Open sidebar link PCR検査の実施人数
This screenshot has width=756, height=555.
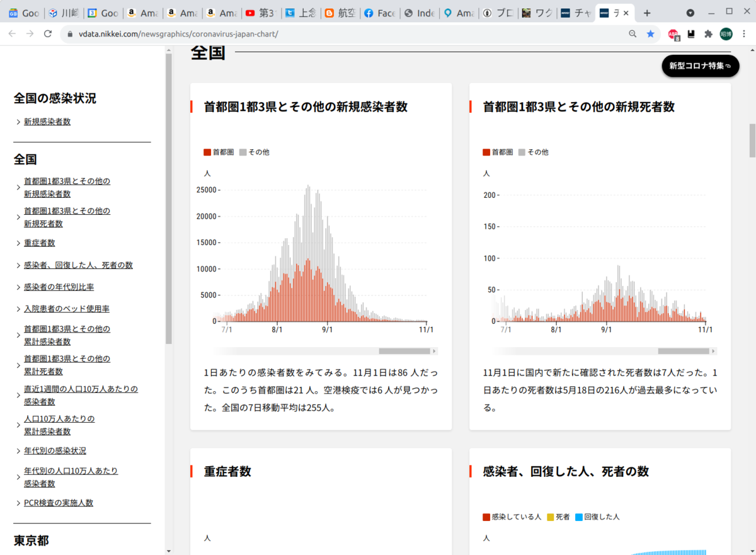pyautogui.click(x=58, y=503)
